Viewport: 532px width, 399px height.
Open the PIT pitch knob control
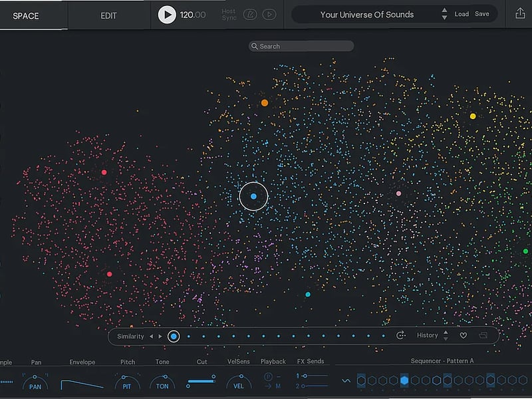coord(126,384)
